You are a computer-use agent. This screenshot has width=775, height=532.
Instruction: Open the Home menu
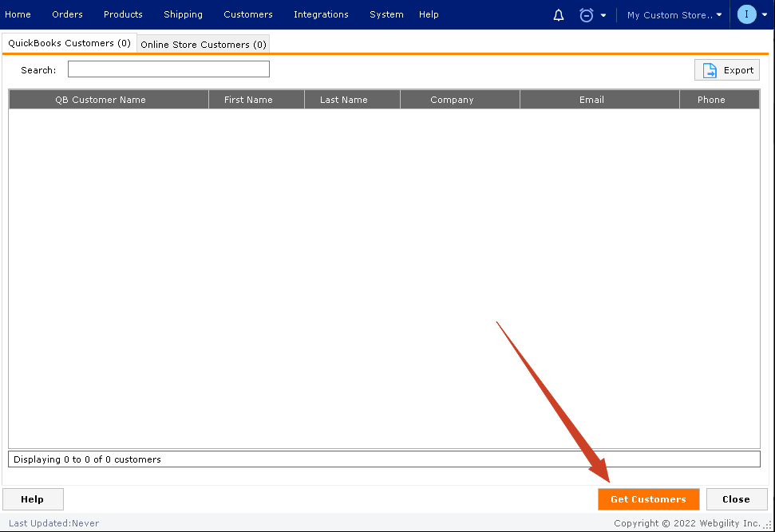pos(18,14)
